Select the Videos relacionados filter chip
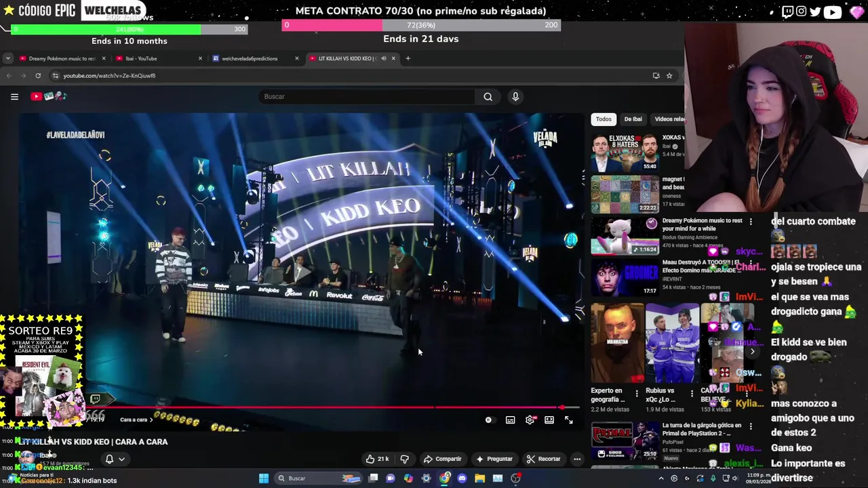This screenshot has height=488, width=868. (668, 119)
